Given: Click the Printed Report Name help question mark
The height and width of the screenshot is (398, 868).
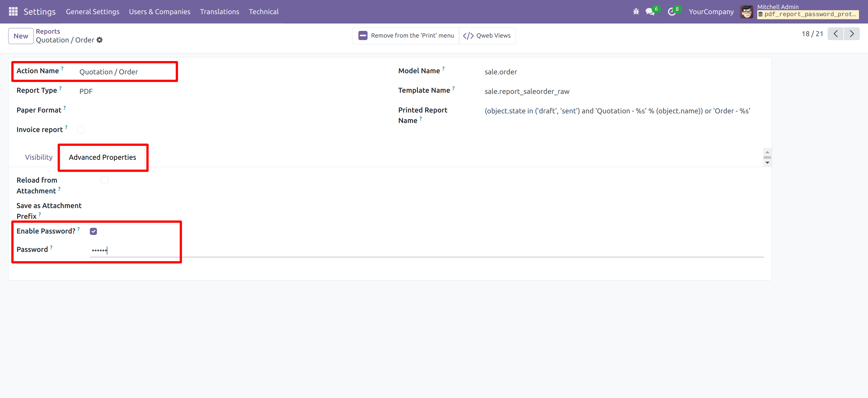Looking at the screenshot, I should tap(420, 118).
